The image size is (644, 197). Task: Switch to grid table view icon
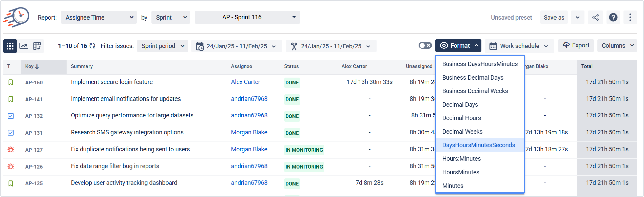[10, 46]
